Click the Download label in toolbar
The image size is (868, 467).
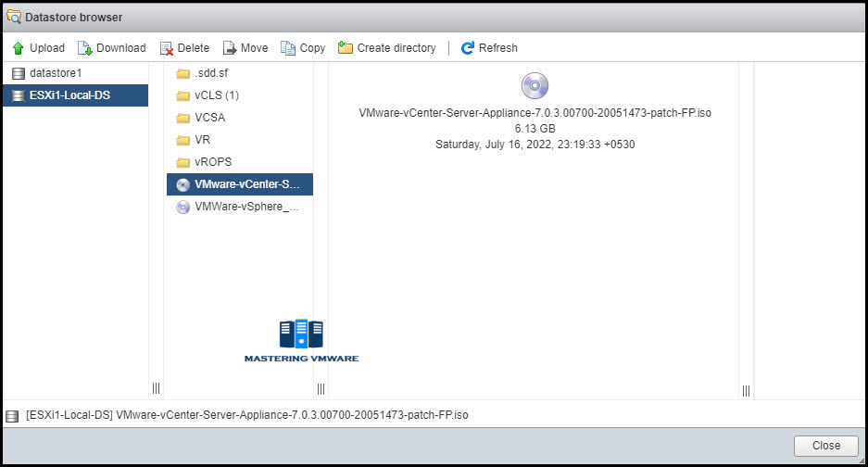[x=121, y=48]
